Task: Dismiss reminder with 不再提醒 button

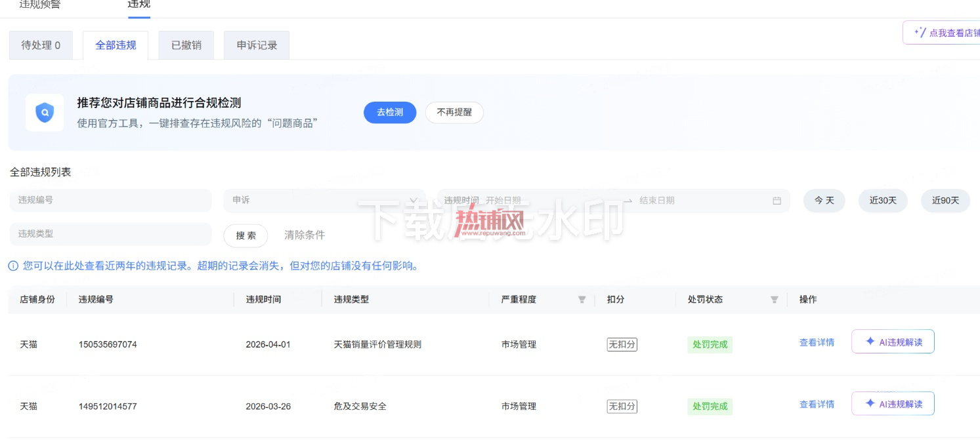Action: pyautogui.click(x=454, y=112)
